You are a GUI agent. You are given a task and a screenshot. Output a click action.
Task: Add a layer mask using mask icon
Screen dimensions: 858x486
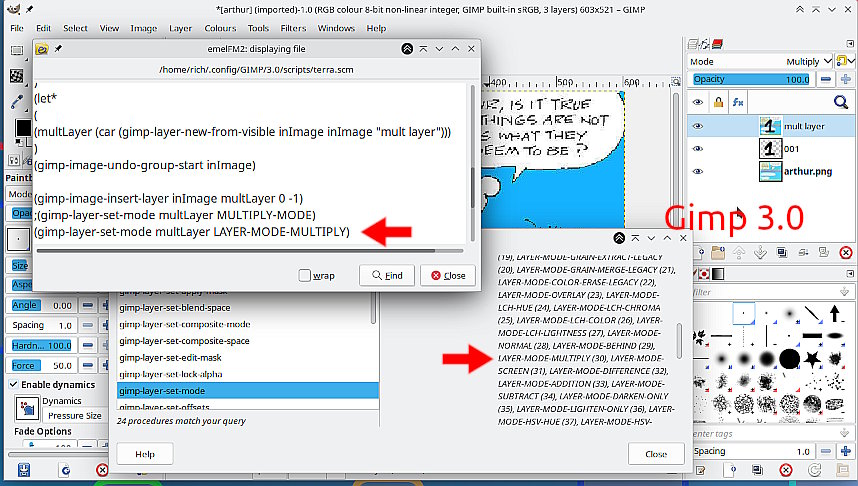click(824, 252)
